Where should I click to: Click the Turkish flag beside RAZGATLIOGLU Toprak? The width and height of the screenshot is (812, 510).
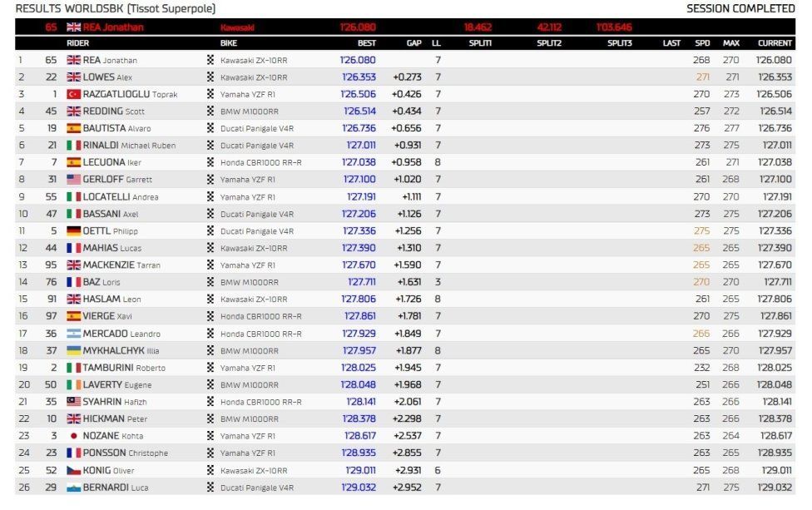click(73, 94)
